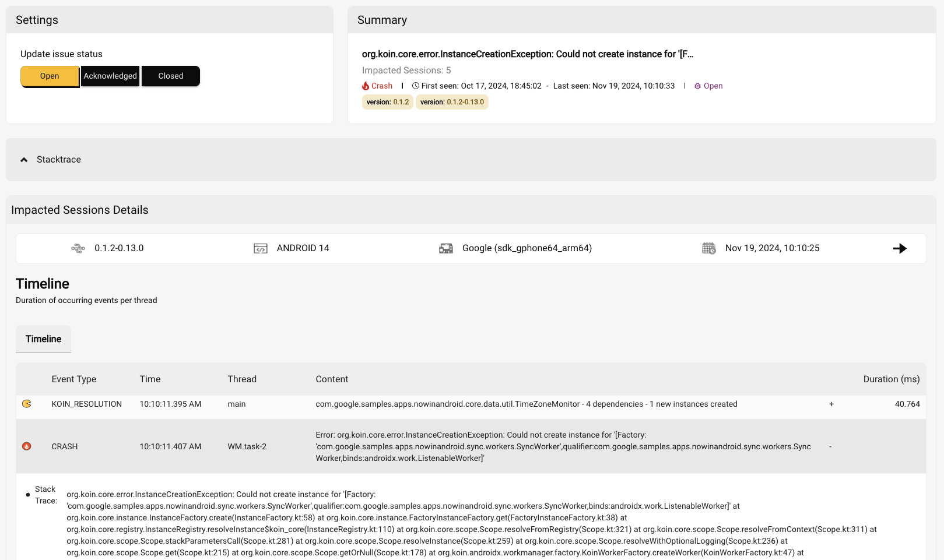This screenshot has width=944, height=560.
Task: Click the app version icon beside 0.1.2-0.13.0
Action: [x=78, y=248]
